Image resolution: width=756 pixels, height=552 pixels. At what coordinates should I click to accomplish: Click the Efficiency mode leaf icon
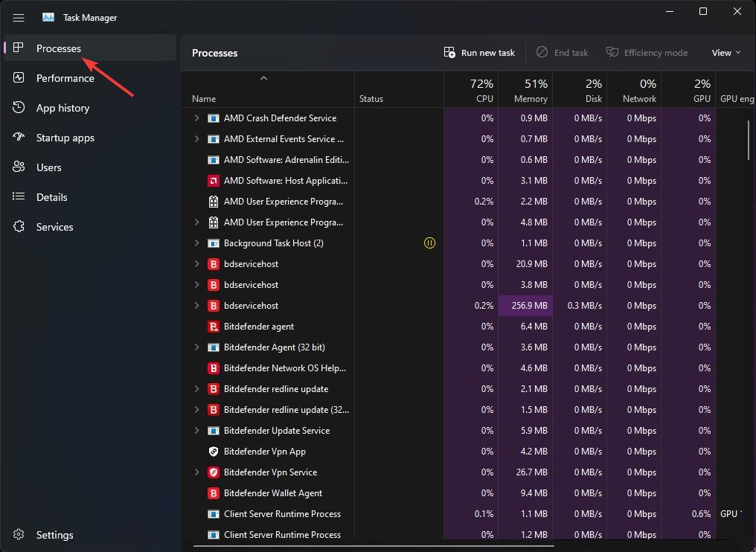tap(612, 52)
